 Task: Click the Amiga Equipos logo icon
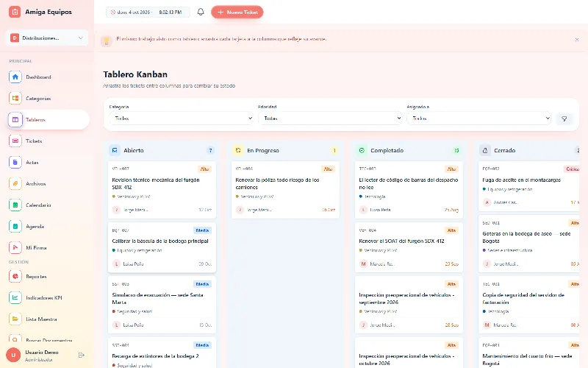point(15,12)
